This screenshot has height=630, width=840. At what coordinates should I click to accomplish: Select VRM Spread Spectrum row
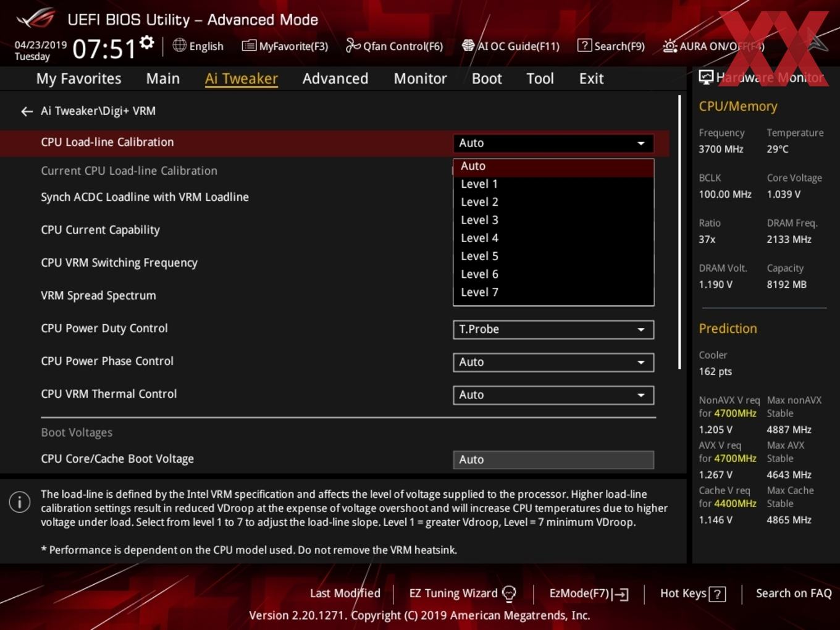point(98,295)
